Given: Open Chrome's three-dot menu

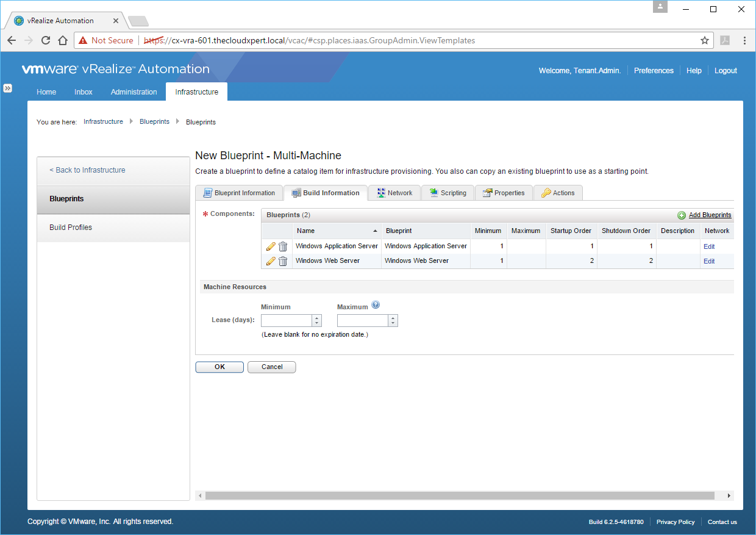Looking at the screenshot, I should tap(744, 40).
